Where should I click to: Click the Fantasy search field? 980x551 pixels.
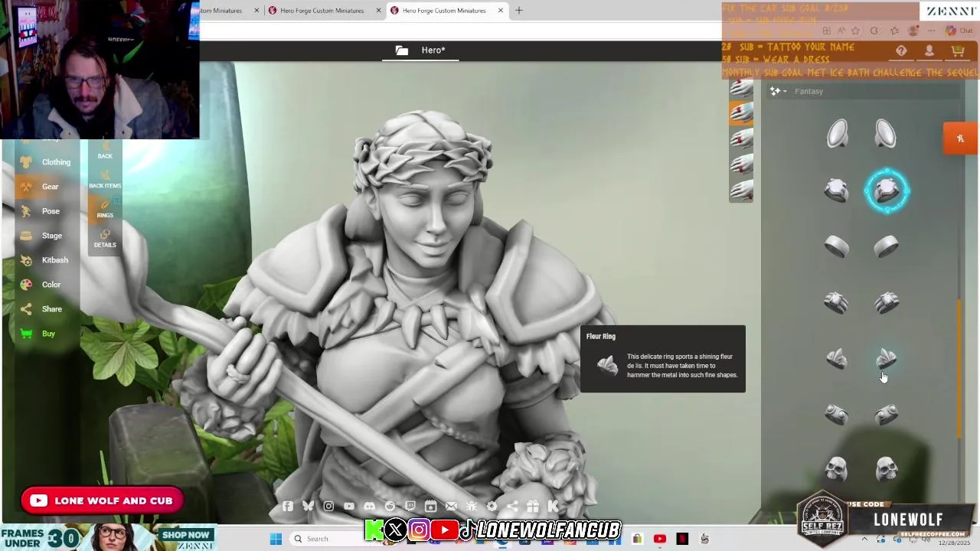(x=873, y=91)
